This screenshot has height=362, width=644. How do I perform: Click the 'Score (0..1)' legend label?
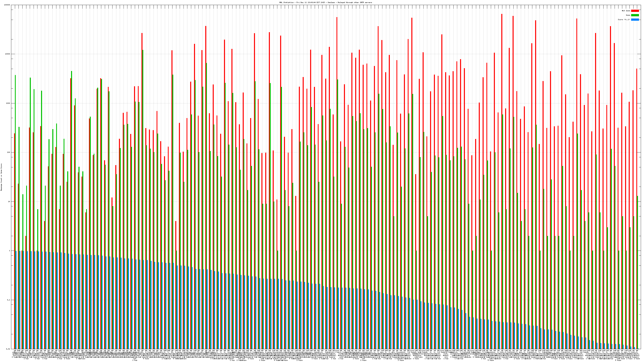[x=624, y=20]
